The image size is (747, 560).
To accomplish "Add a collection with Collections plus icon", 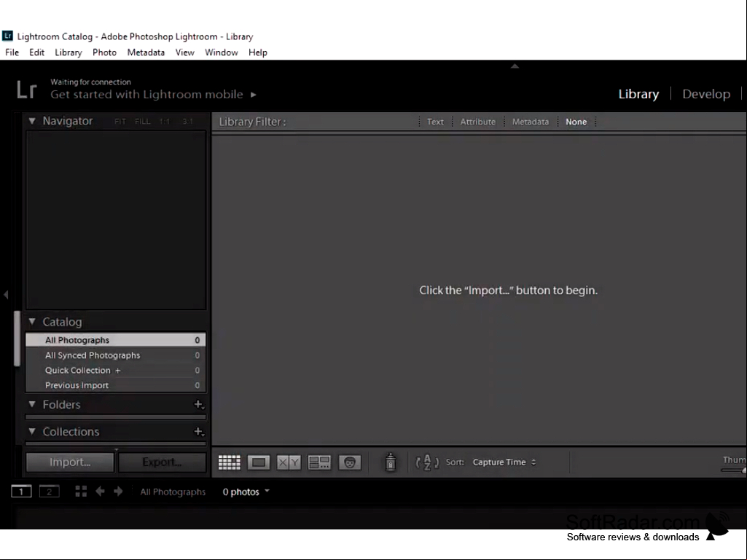I will click(x=199, y=431).
